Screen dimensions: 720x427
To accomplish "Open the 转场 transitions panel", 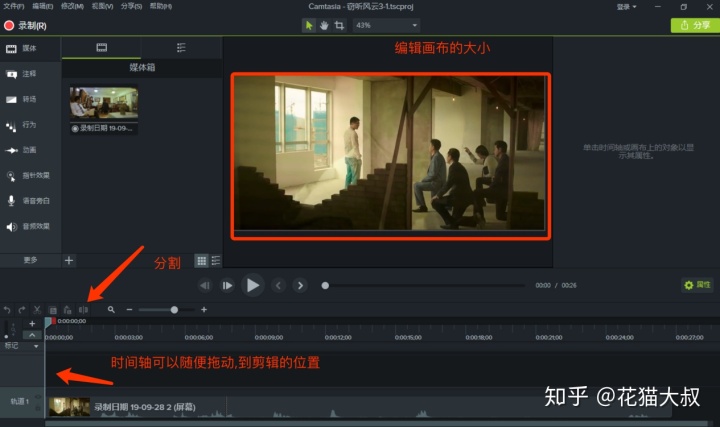I will (x=30, y=99).
